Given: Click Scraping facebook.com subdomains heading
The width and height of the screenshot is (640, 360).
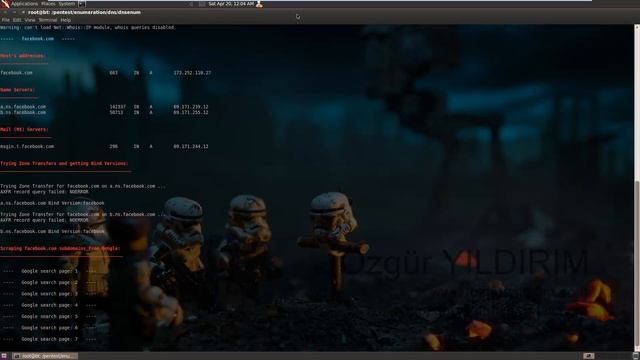Looking at the screenshot, I should pyautogui.click(x=60, y=248).
